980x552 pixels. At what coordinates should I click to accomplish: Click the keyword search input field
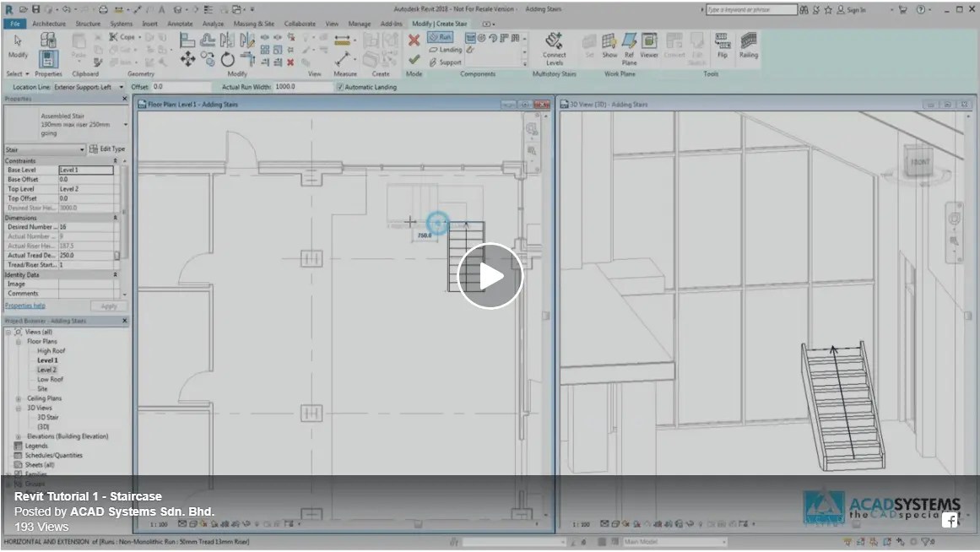coord(751,9)
